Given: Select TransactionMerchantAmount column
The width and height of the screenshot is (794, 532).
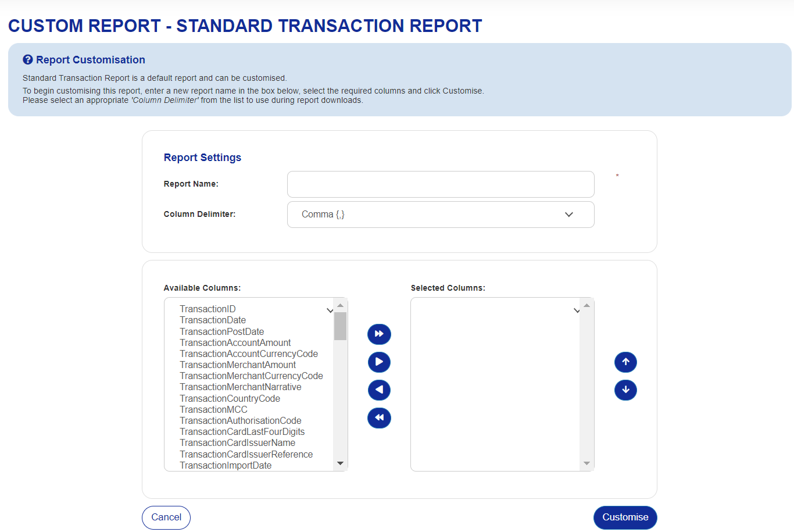Looking at the screenshot, I should click(x=238, y=365).
